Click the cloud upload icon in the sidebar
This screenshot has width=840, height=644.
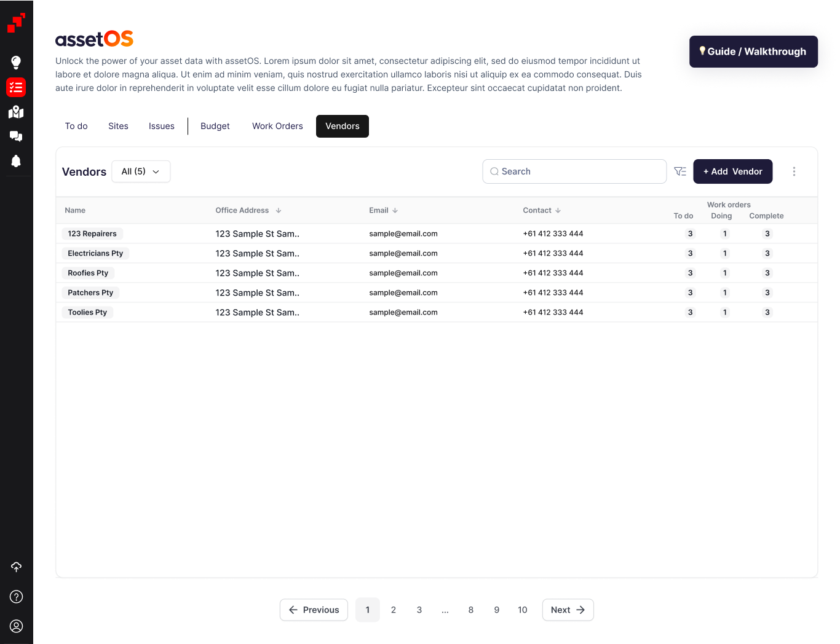pyautogui.click(x=16, y=567)
